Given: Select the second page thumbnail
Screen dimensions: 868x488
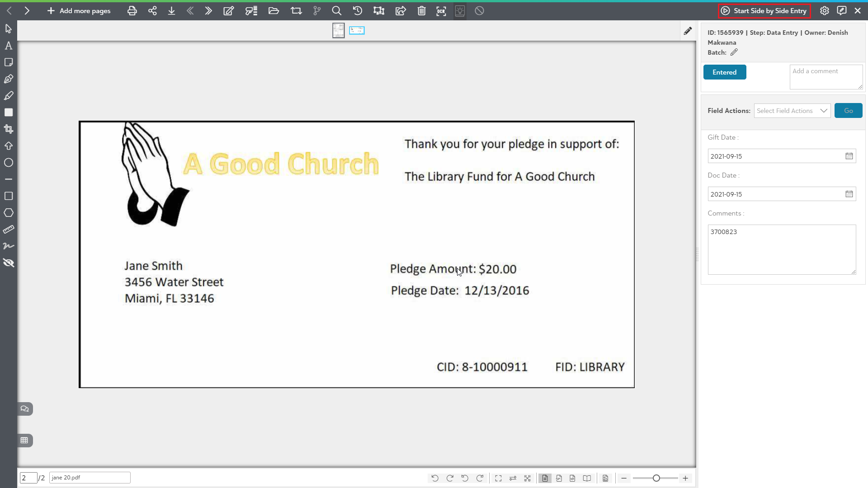Looking at the screenshot, I should (357, 30).
